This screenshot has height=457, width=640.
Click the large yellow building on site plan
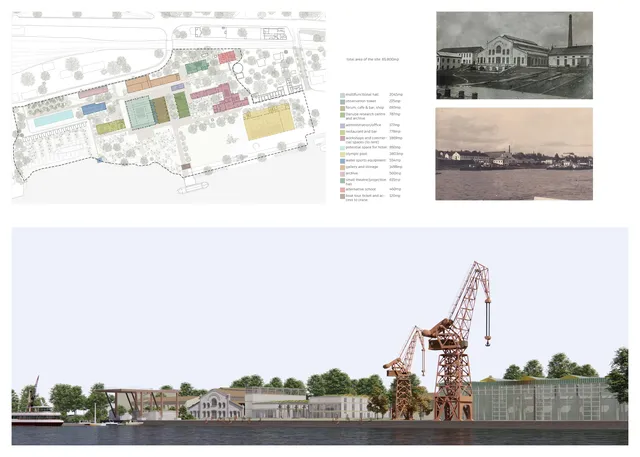269,122
